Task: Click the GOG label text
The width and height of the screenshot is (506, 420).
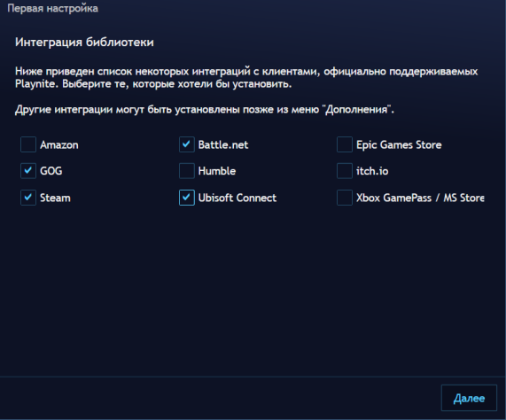Action: [51, 171]
